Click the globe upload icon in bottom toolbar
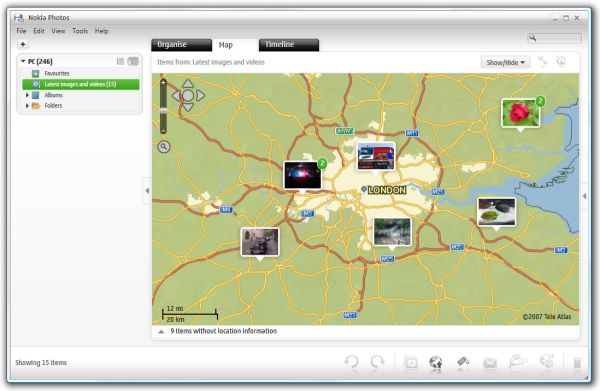Screen dimensions: 600x391 [x=436, y=363]
